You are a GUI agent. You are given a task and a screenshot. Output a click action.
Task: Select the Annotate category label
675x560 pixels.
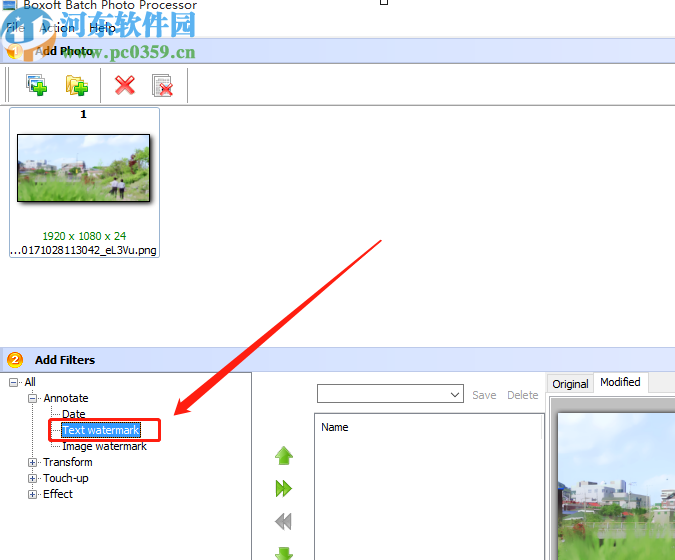coord(66,398)
